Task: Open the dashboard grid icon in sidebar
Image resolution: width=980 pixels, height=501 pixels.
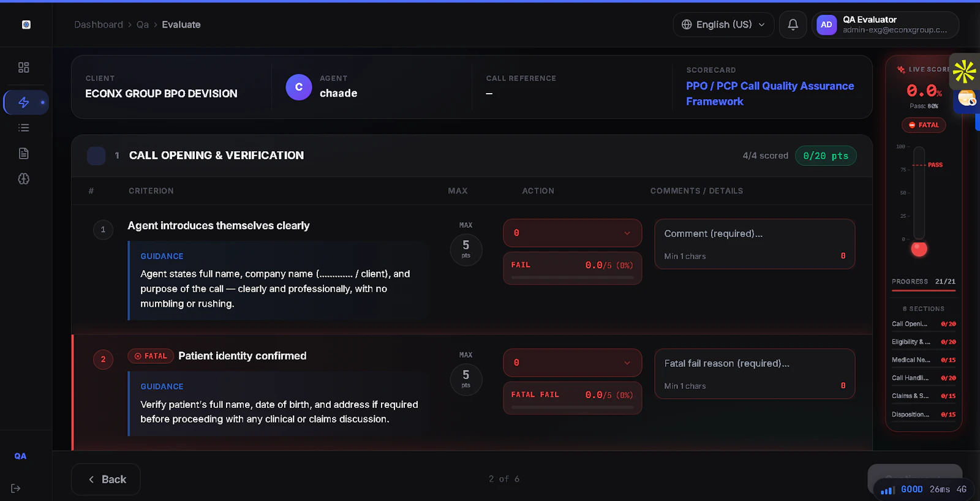Action: [x=24, y=67]
